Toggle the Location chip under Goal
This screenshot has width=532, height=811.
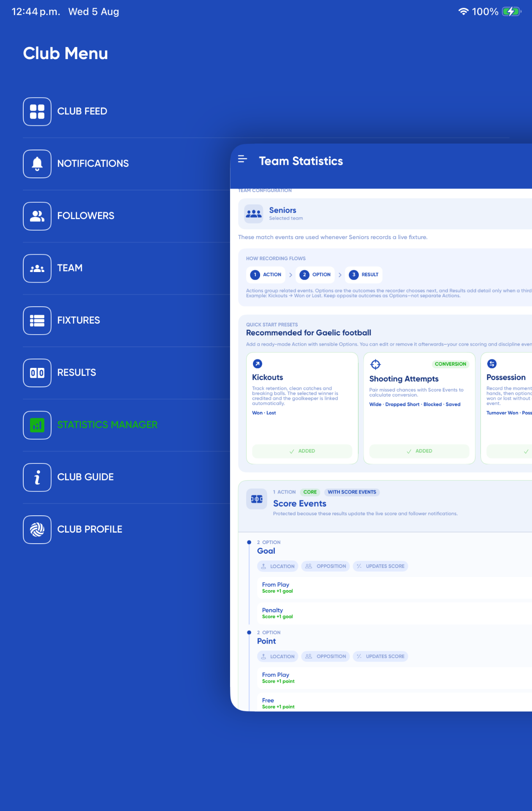coord(278,566)
